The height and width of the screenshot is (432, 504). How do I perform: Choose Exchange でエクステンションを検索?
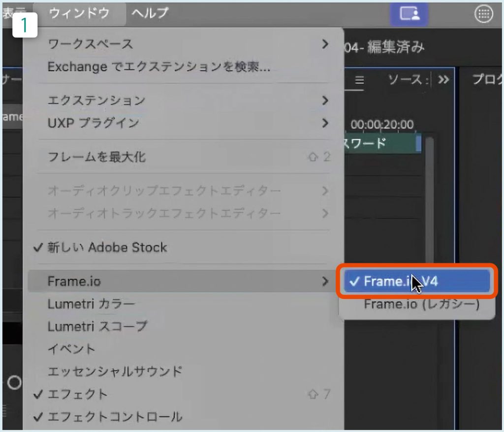(158, 67)
